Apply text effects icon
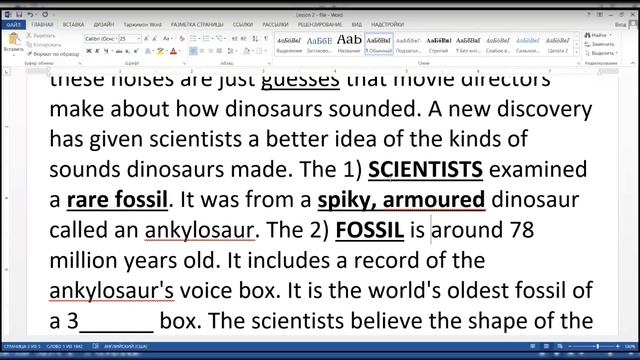640x360 pixels. 148,51
